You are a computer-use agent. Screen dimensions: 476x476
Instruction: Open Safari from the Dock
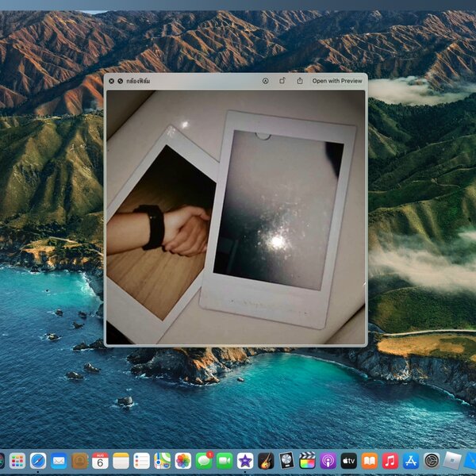38,461
